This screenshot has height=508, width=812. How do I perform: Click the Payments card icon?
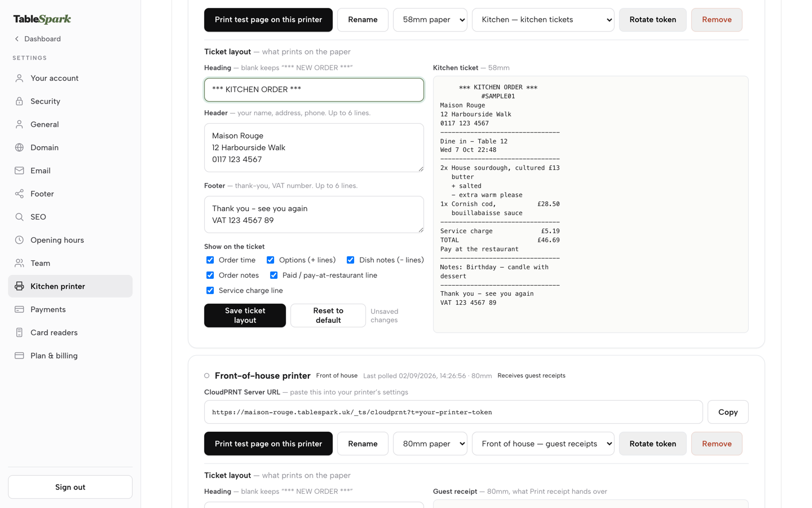19,310
